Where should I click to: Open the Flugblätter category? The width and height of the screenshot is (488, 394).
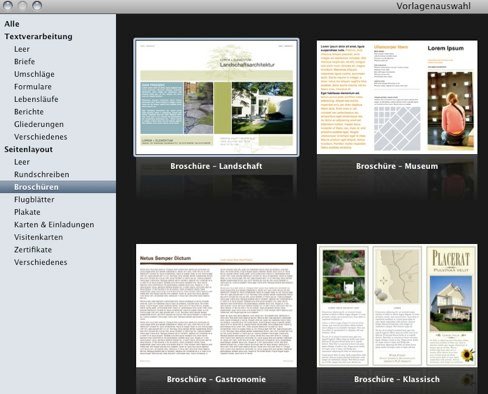tap(34, 200)
